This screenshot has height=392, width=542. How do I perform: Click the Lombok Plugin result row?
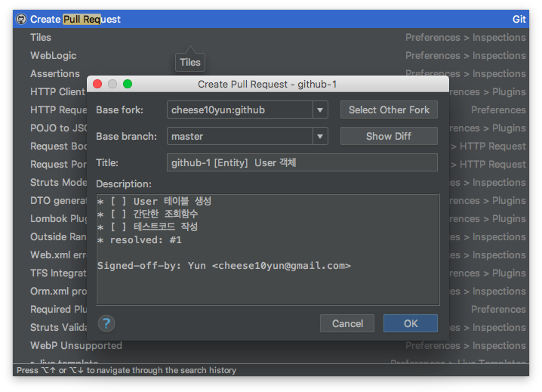coord(50,219)
